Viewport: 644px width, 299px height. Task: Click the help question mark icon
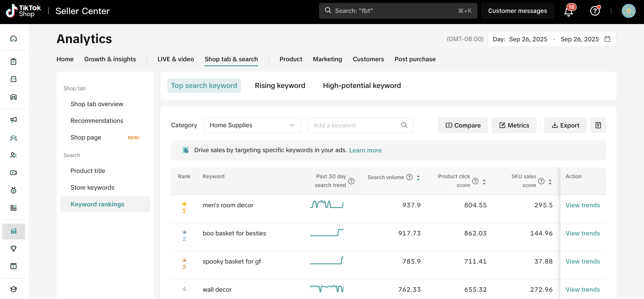point(595,11)
